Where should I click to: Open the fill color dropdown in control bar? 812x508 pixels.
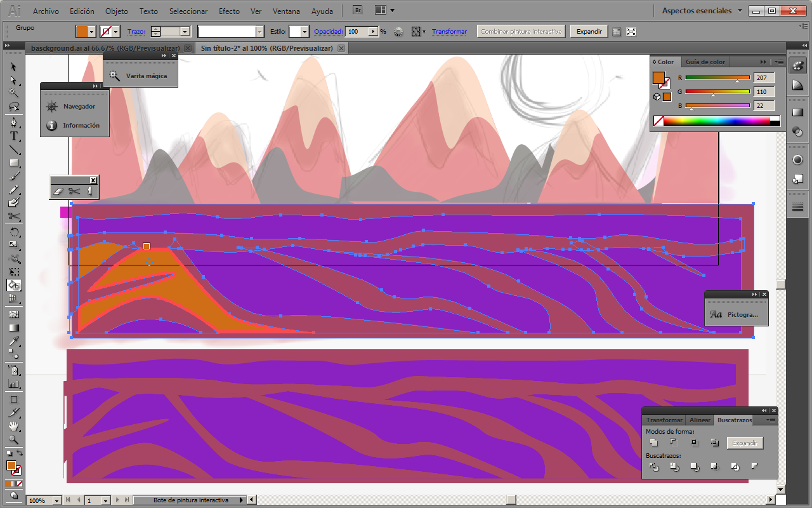click(93, 31)
